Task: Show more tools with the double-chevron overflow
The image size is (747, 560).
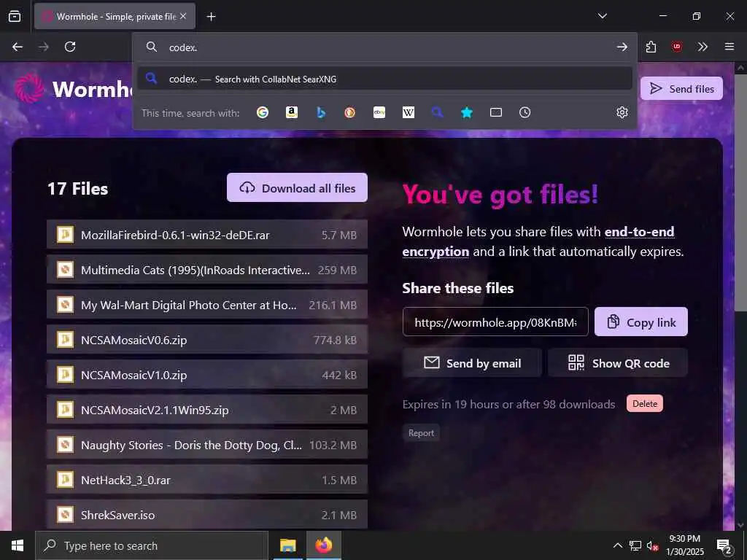Action: 703,47
